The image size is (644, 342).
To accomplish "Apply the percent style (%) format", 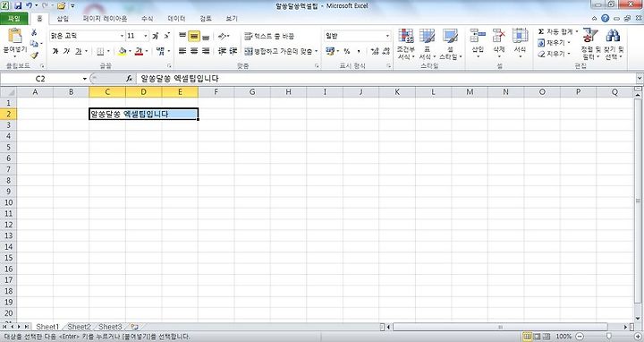I will (x=347, y=51).
